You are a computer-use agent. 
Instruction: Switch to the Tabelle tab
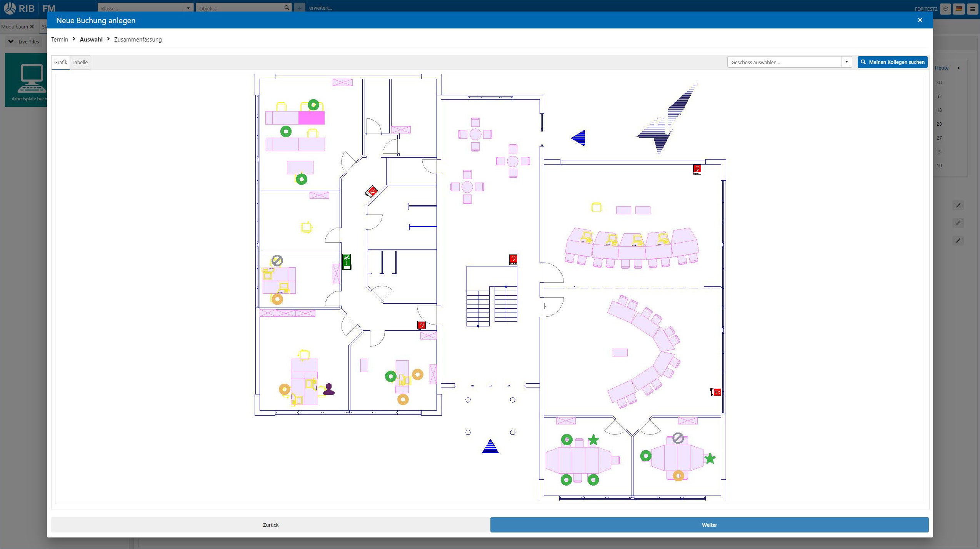(80, 62)
